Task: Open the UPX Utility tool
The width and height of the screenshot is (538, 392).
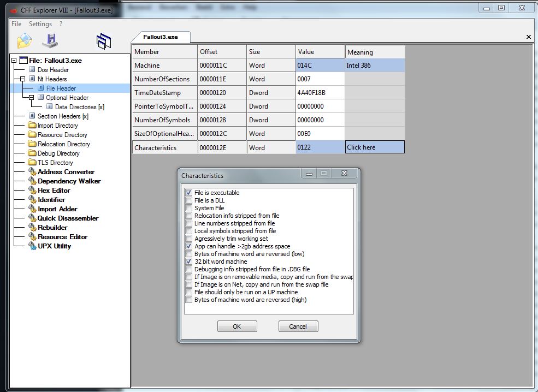Action: (x=54, y=246)
